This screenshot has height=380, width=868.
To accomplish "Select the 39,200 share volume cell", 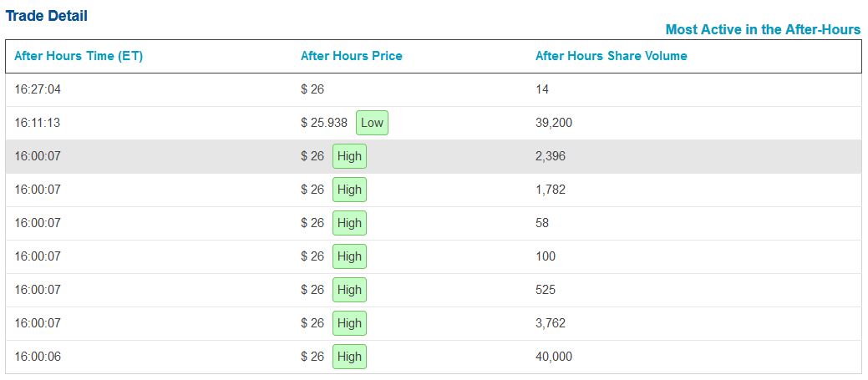I will 553,123.
